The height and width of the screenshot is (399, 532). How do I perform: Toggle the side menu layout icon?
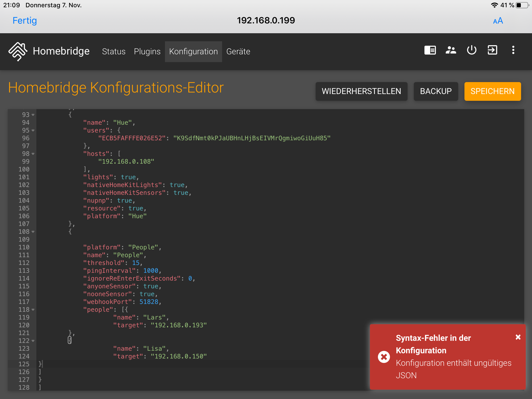coord(430,50)
